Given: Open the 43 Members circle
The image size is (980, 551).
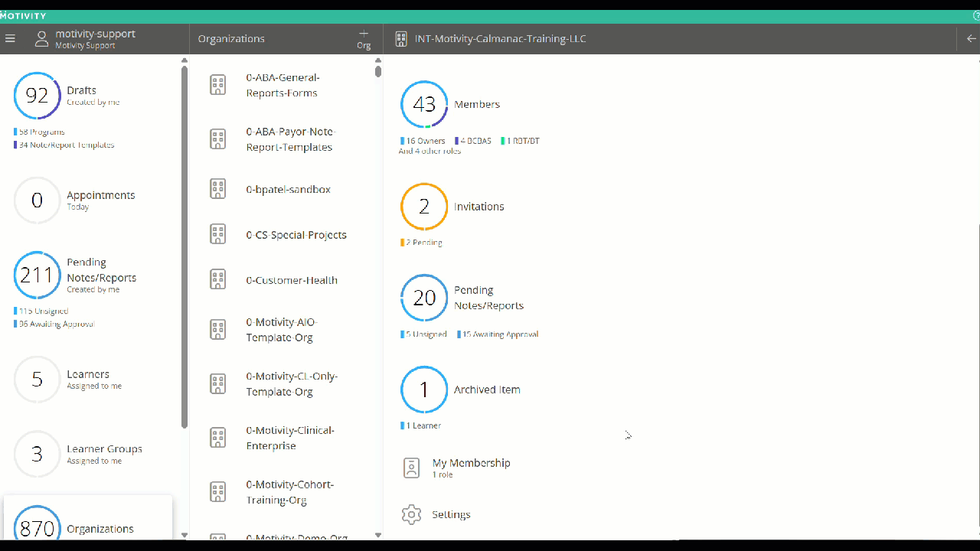Looking at the screenshot, I should [424, 105].
